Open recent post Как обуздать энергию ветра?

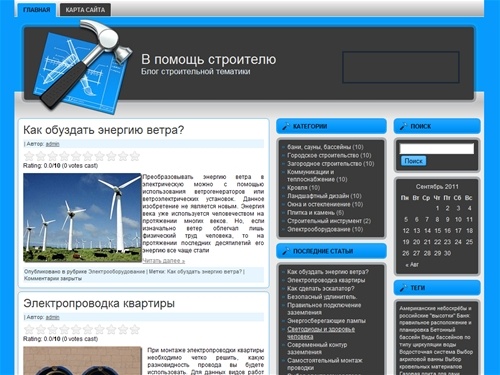pyautogui.click(x=328, y=272)
